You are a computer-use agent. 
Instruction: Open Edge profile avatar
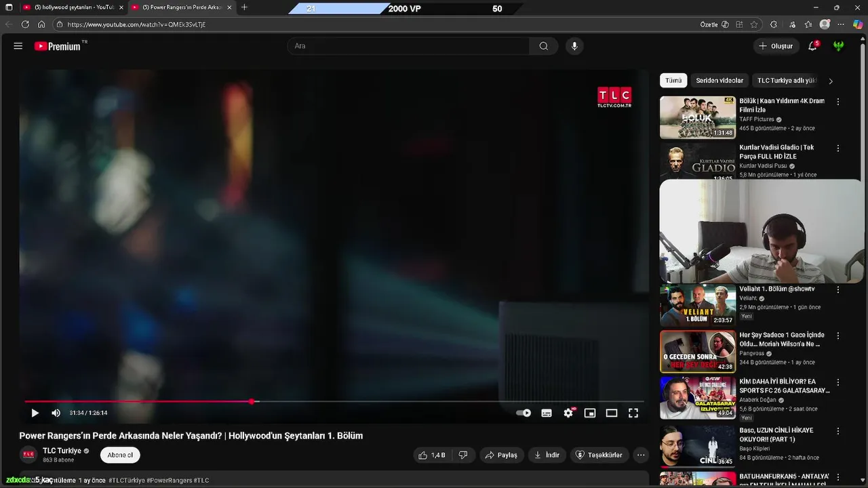[825, 24]
